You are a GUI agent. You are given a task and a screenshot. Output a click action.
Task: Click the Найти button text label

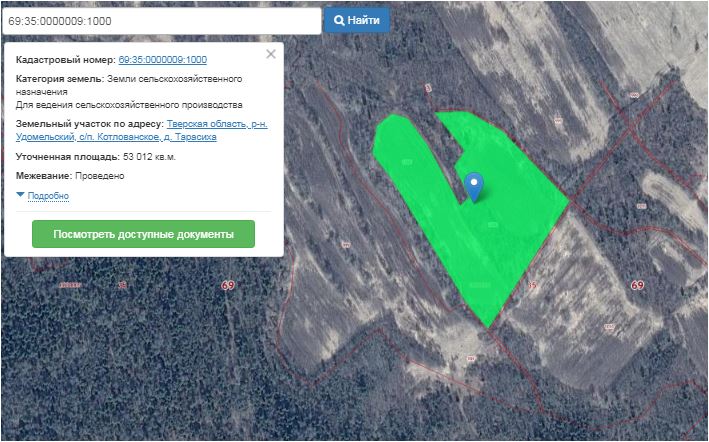click(x=365, y=20)
